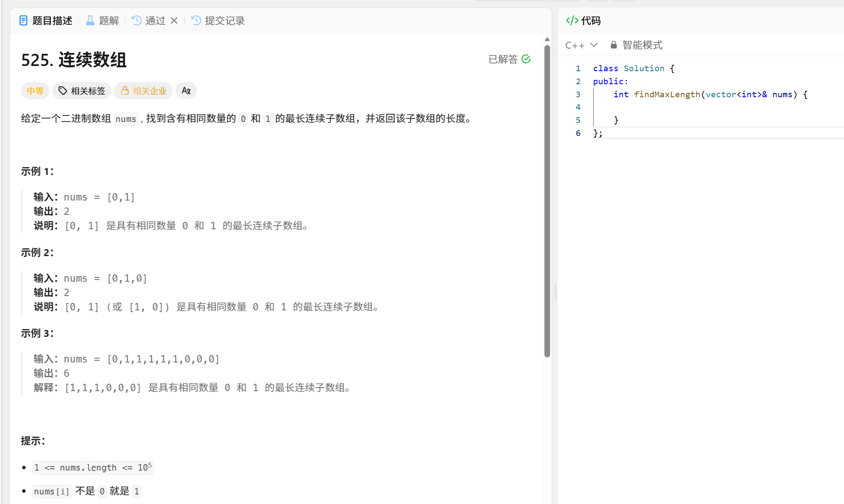The width and height of the screenshot is (844, 504).
Task: Click the scrollbar up arrow in description
Action: [547, 40]
